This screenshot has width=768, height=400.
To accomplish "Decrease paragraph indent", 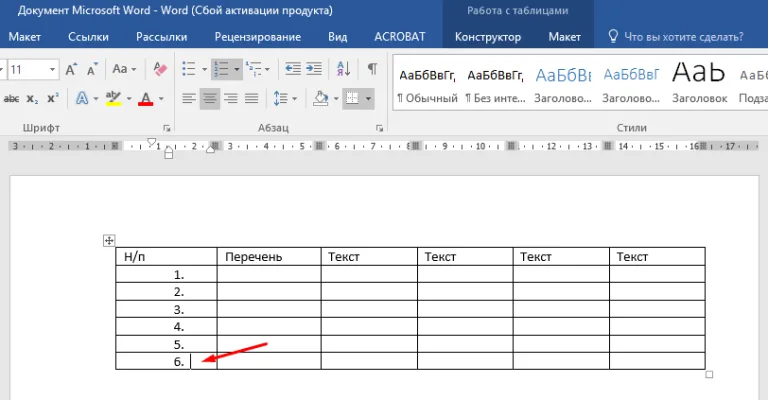I will 293,69.
